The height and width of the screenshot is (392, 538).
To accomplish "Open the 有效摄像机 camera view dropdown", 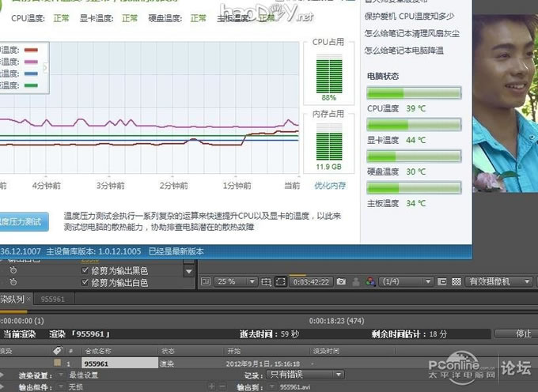I will 500,281.
